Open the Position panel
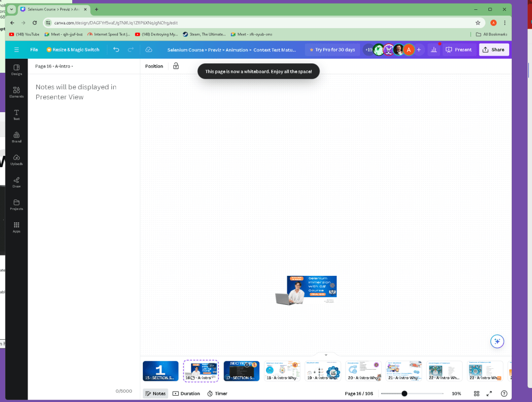 click(x=154, y=66)
